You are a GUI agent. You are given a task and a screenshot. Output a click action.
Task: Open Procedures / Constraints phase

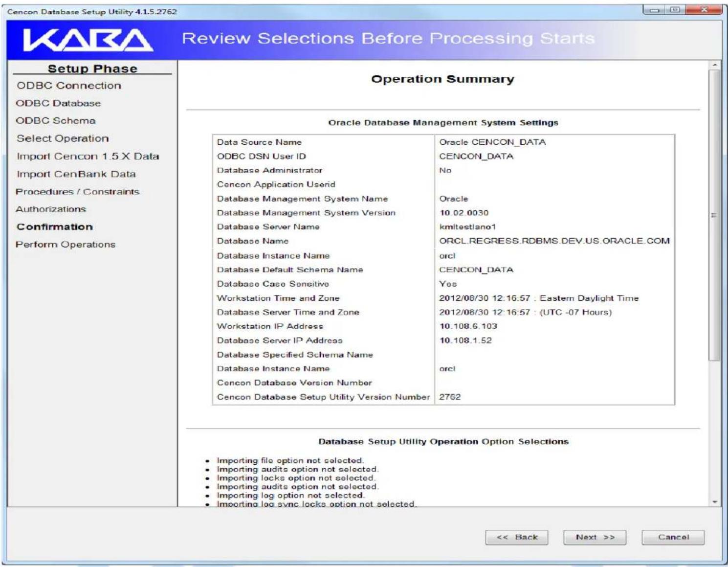coord(77,192)
